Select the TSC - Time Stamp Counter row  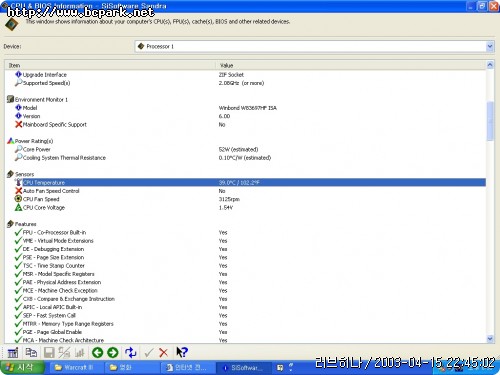tap(245, 265)
